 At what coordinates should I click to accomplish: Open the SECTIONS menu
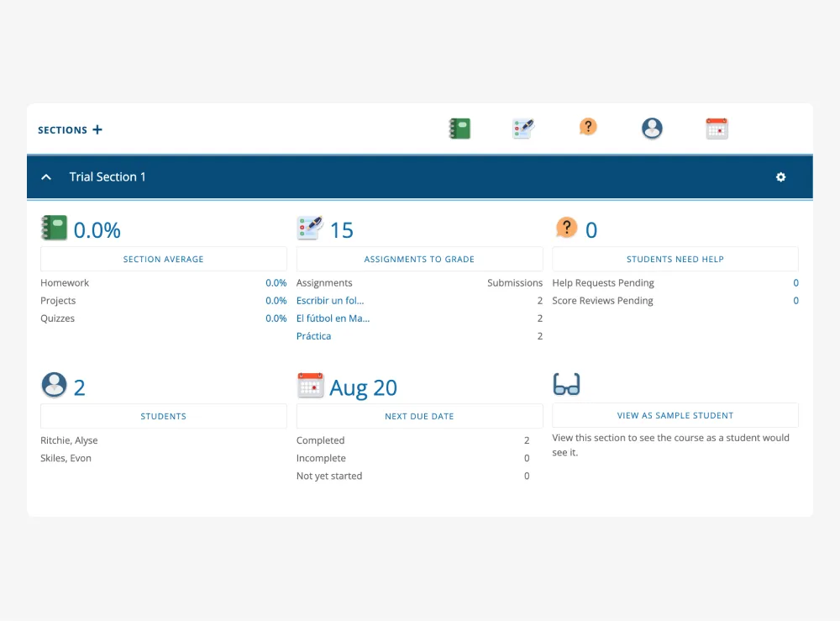[x=60, y=130]
